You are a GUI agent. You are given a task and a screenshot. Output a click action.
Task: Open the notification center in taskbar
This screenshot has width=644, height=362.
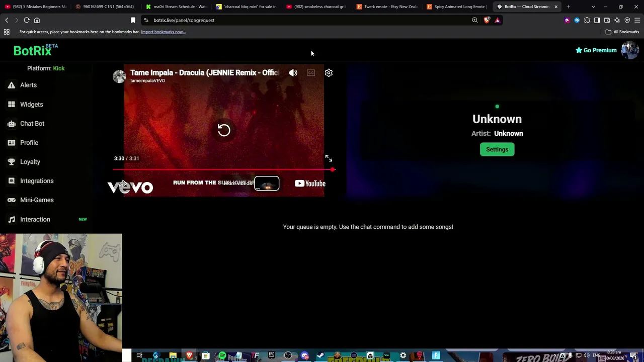click(633, 356)
